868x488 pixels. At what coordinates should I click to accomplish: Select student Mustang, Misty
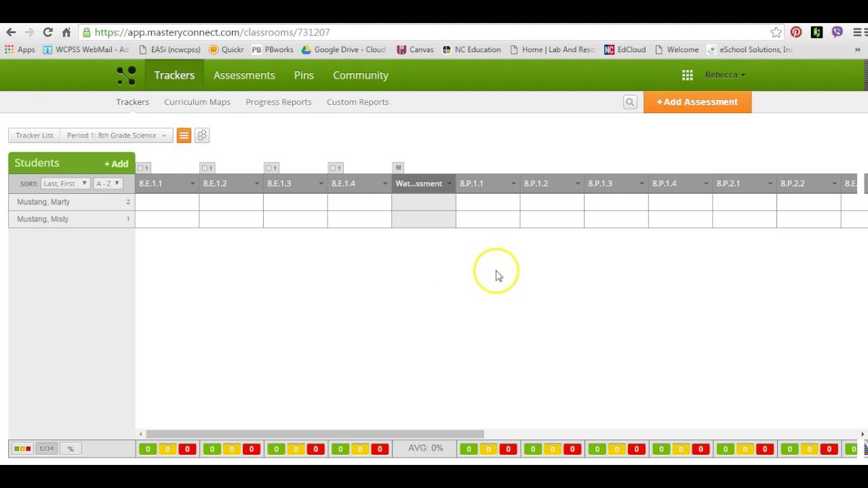[x=43, y=219]
